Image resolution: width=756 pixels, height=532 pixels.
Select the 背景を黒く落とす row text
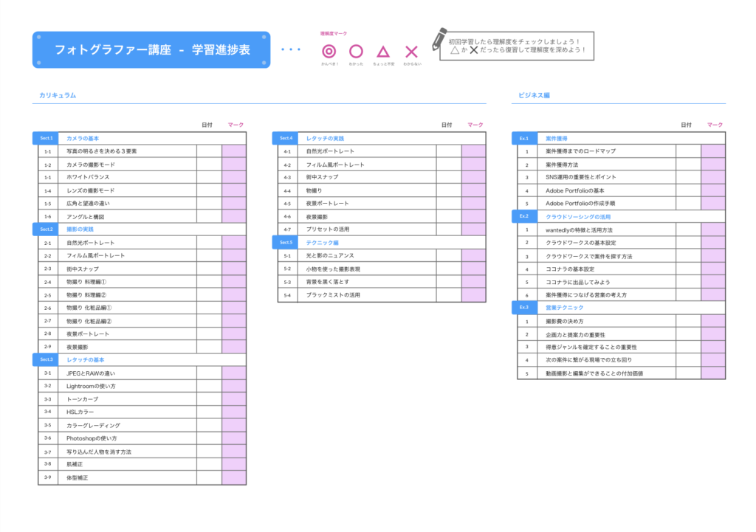click(327, 282)
